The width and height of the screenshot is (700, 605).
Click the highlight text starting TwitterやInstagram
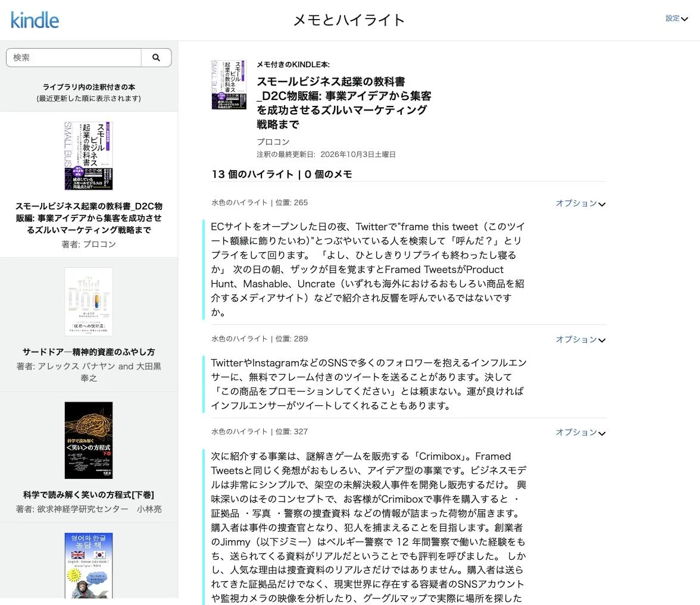point(369,384)
